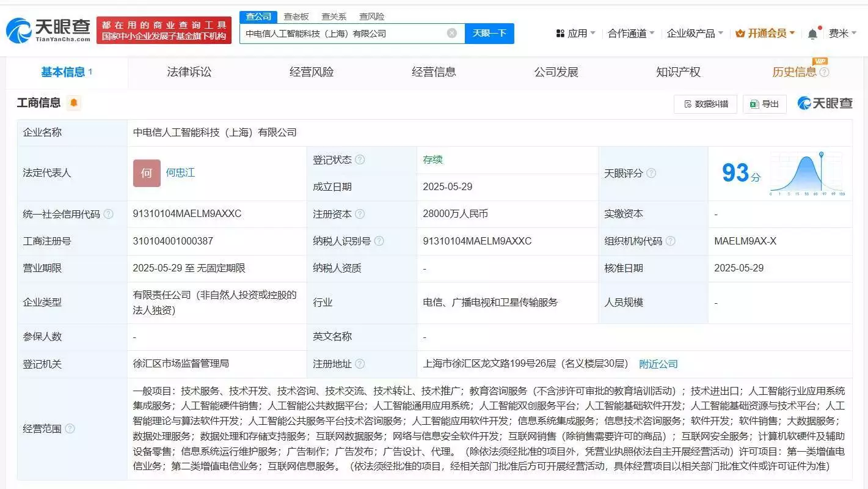Click registered capital 28000万人民币

455,214
